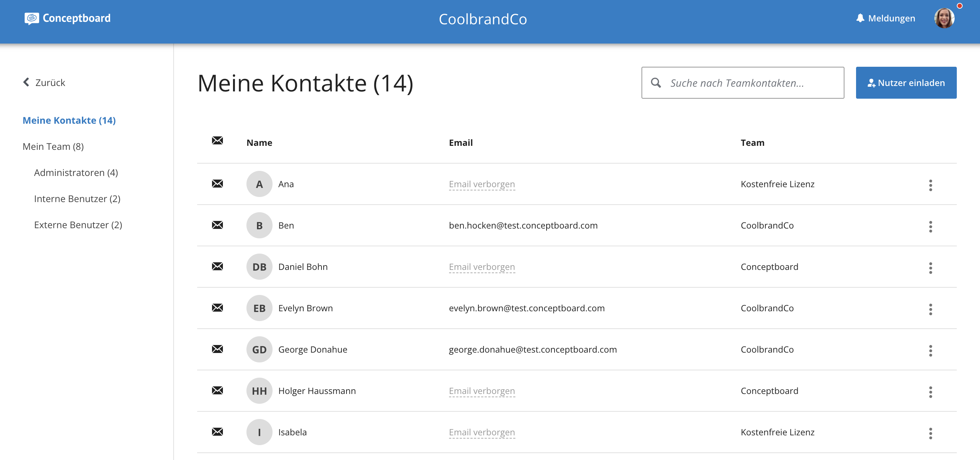The image size is (980, 460).
Task: Click the Nutzer einladen button
Action: point(906,83)
